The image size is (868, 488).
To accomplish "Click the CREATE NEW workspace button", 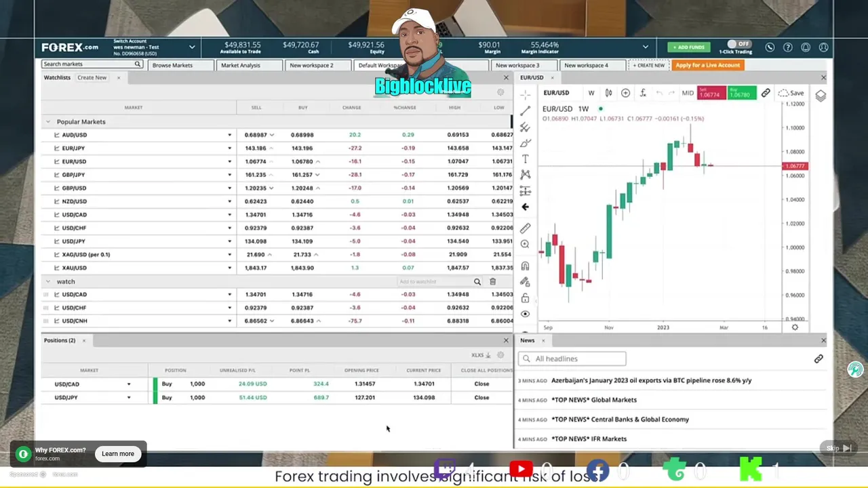I will (x=648, y=65).
